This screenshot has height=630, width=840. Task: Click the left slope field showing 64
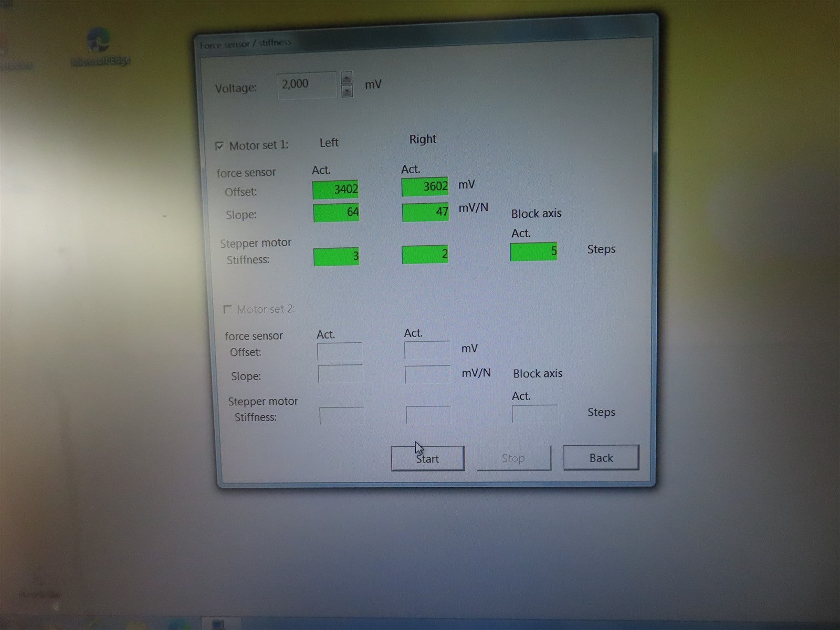pos(336,213)
